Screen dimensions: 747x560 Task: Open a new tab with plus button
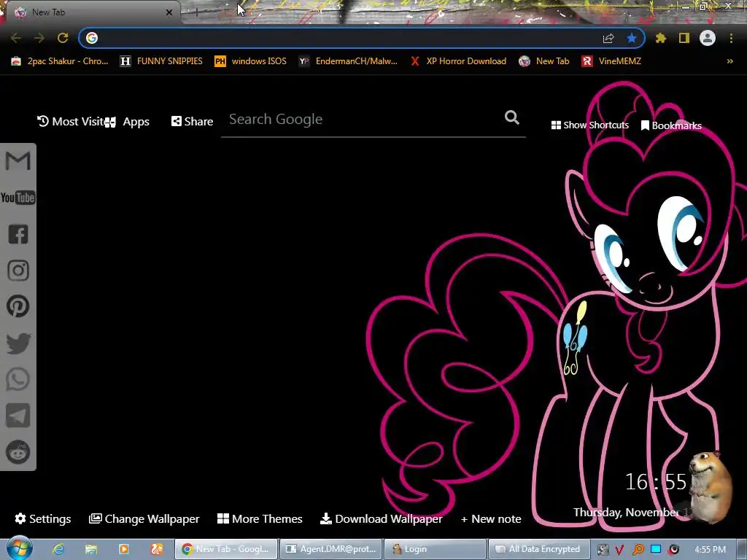(197, 13)
